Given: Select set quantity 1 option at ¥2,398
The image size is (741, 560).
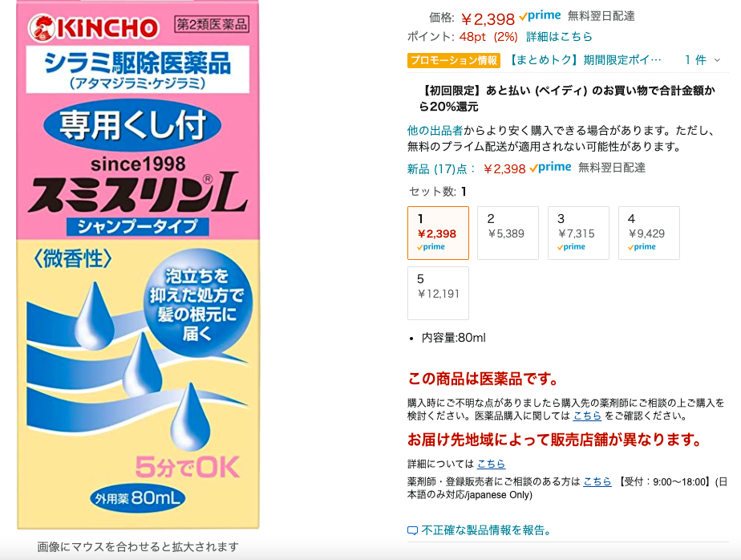Looking at the screenshot, I should pos(438,233).
